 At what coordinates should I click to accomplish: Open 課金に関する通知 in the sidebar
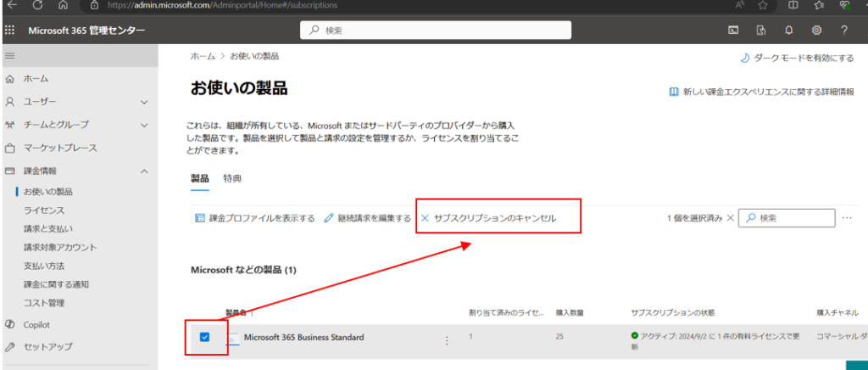[x=56, y=284]
